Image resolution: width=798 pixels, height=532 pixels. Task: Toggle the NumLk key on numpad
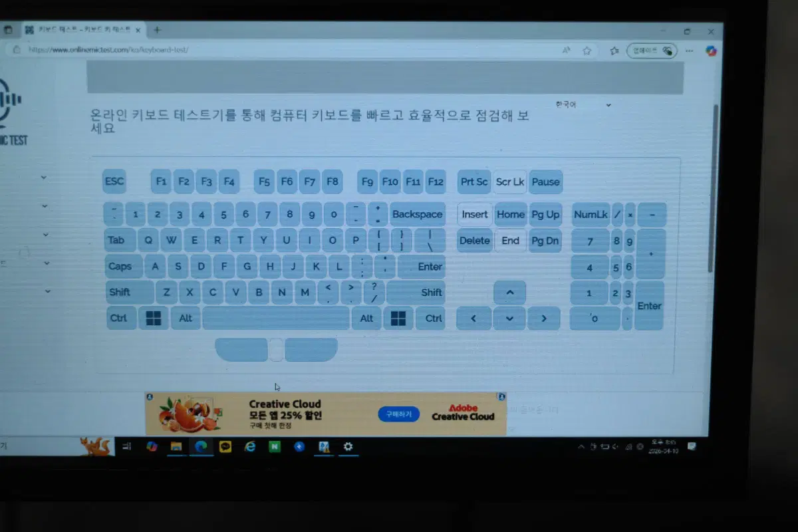click(x=590, y=214)
